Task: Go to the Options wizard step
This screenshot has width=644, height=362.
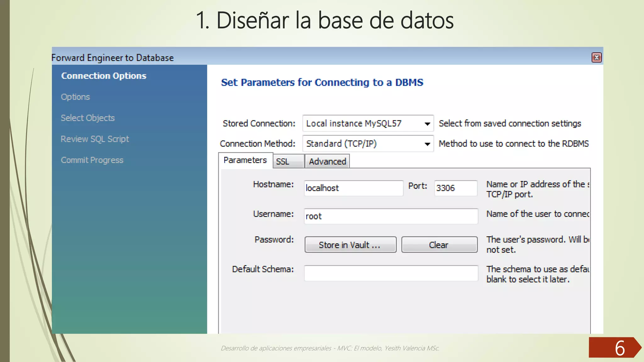Action: (x=75, y=97)
